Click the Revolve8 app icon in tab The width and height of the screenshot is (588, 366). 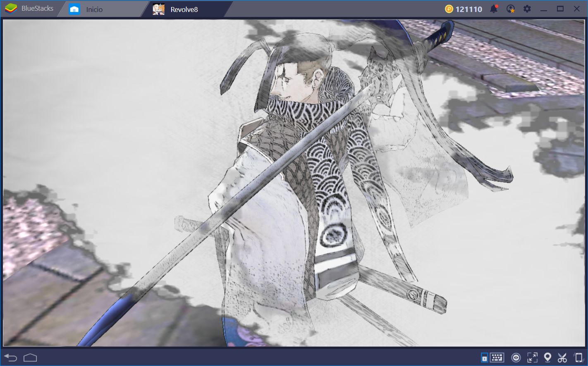click(158, 9)
